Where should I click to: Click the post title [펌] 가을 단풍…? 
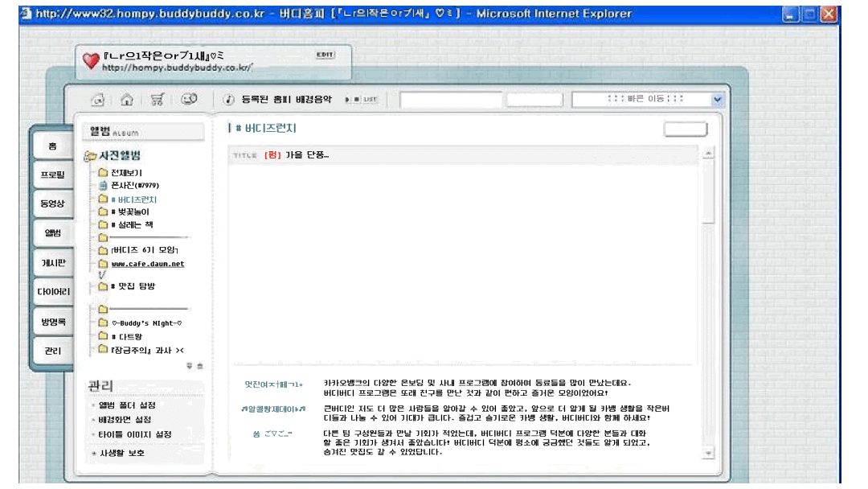(x=297, y=155)
